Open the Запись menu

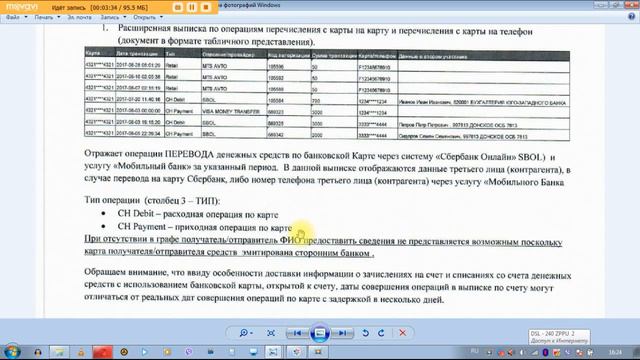(110, 18)
